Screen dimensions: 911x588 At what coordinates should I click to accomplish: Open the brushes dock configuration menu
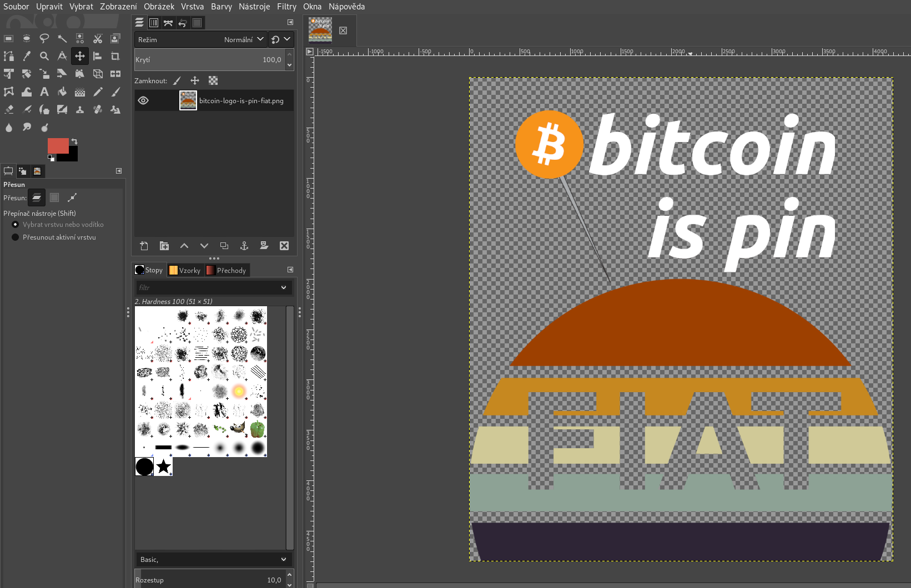point(290,270)
